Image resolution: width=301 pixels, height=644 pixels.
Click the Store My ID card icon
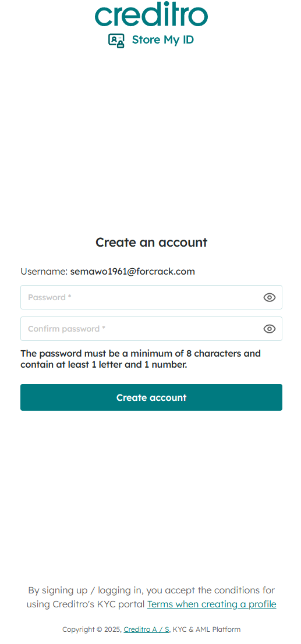116,40
